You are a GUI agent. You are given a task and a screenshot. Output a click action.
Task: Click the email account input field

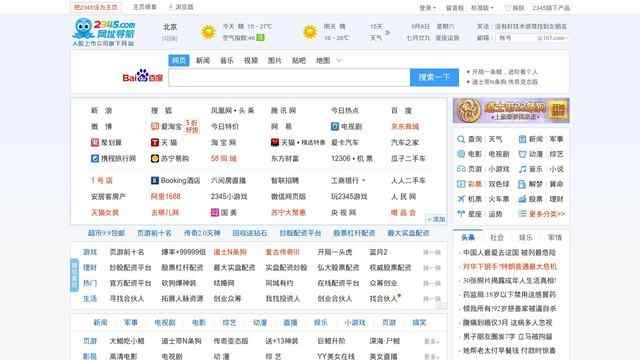(x=516, y=38)
